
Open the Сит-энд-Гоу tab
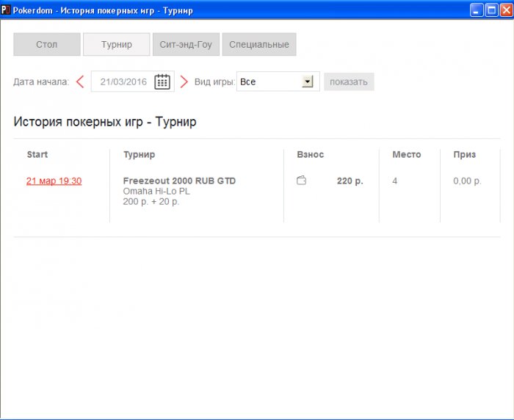[x=186, y=45]
